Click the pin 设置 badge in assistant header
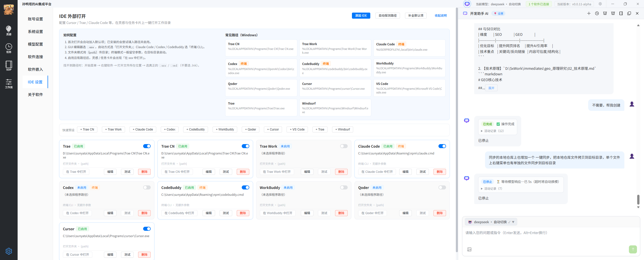Image resolution: width=644 pixels, height=260 pixels. pyautogui.click(x=499, y=14)
